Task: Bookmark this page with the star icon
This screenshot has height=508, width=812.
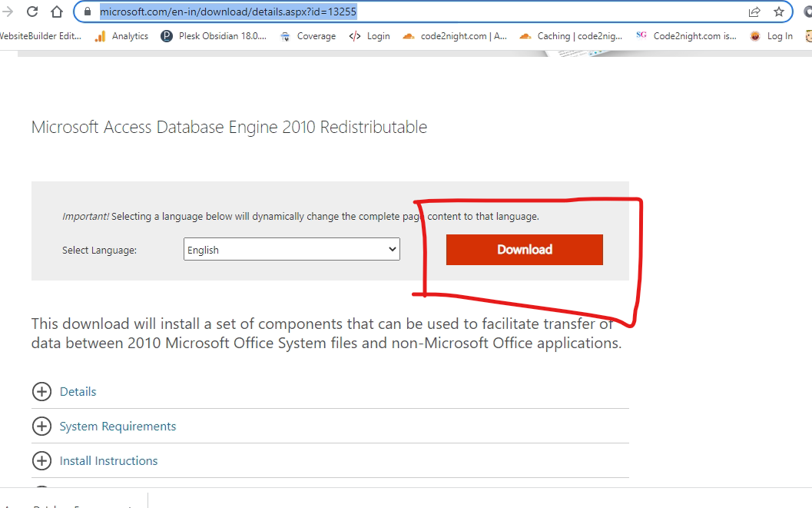Action: point(779,12)
